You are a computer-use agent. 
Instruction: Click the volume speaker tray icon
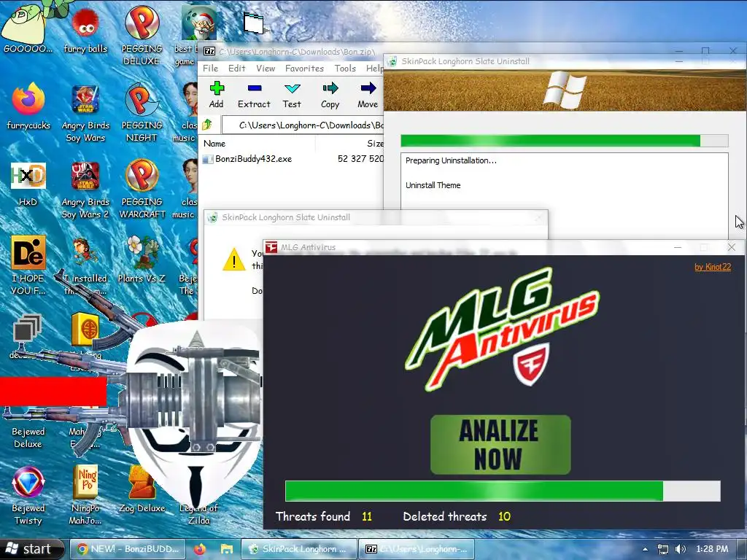click(681, 549)
